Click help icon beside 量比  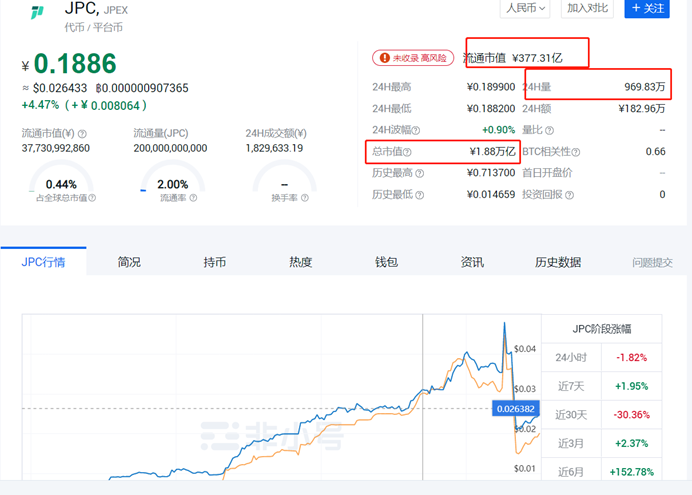click(x=549, y=131)
